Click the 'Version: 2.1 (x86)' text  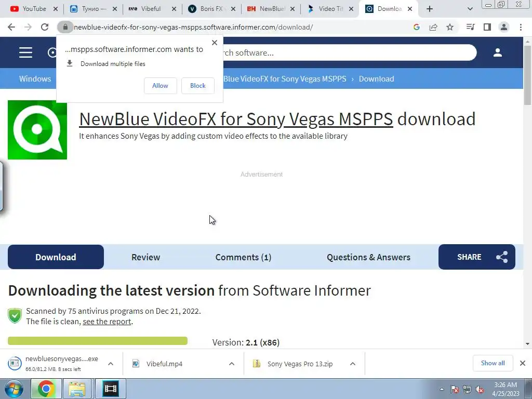(x=246, y=342)
